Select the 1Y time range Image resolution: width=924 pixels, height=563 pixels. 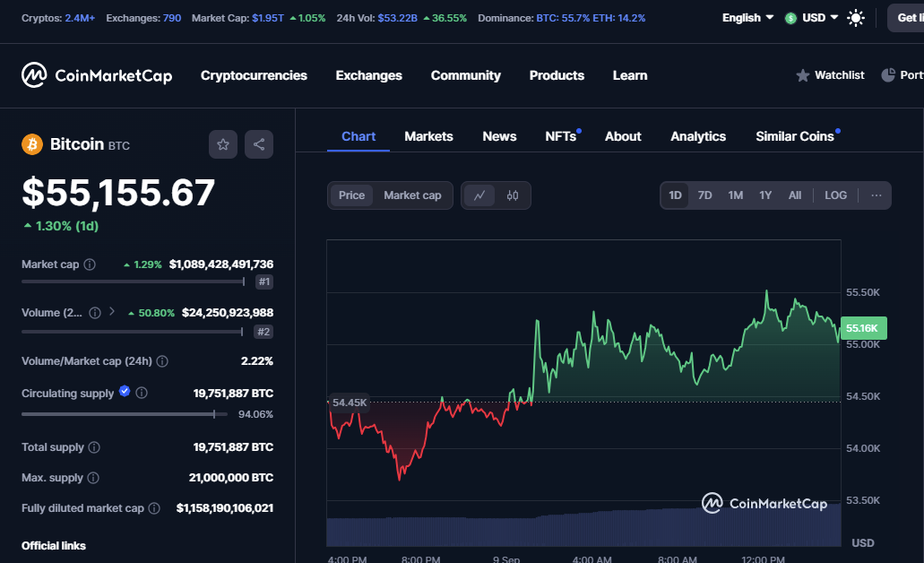click(765, 195)
